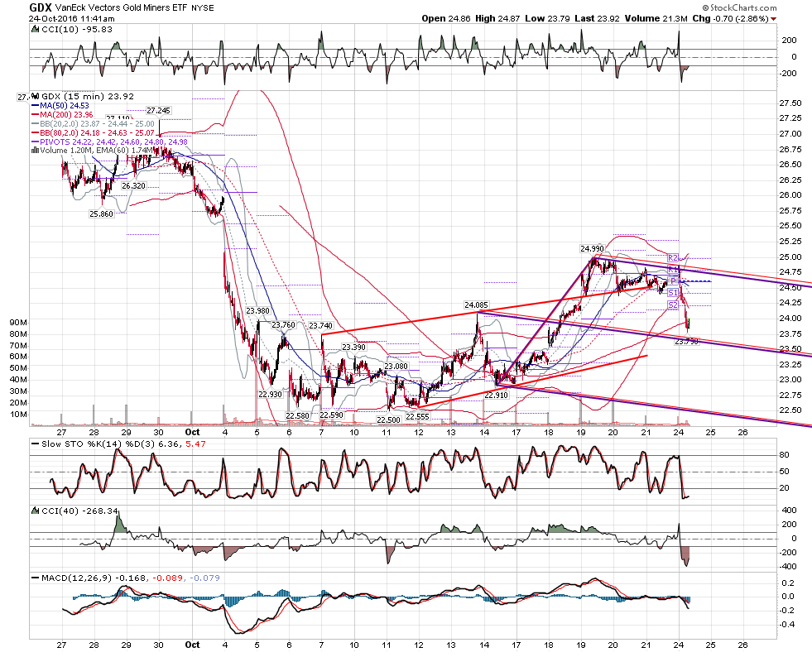
Task: Click the Volume 21.3M value in the header
Action: (656, 19)
